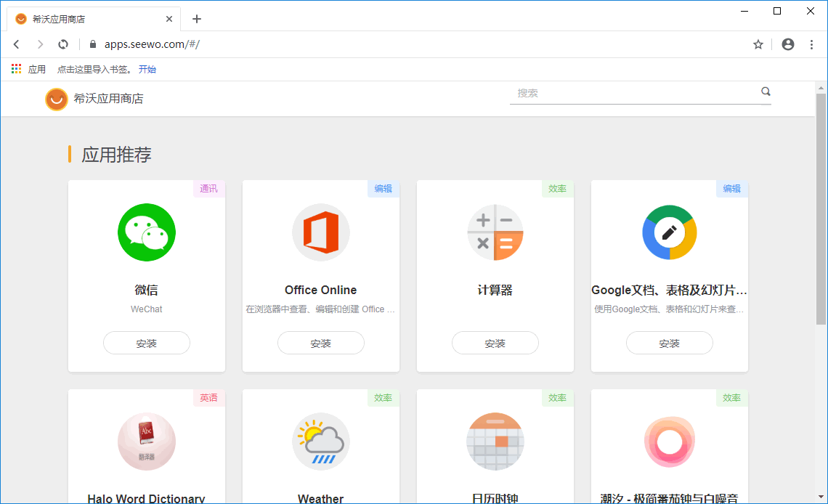This screenshot has height=504, width=828.
Task: Click the address bar URL apps.seewo.com
Action: [x=152, y=44]
